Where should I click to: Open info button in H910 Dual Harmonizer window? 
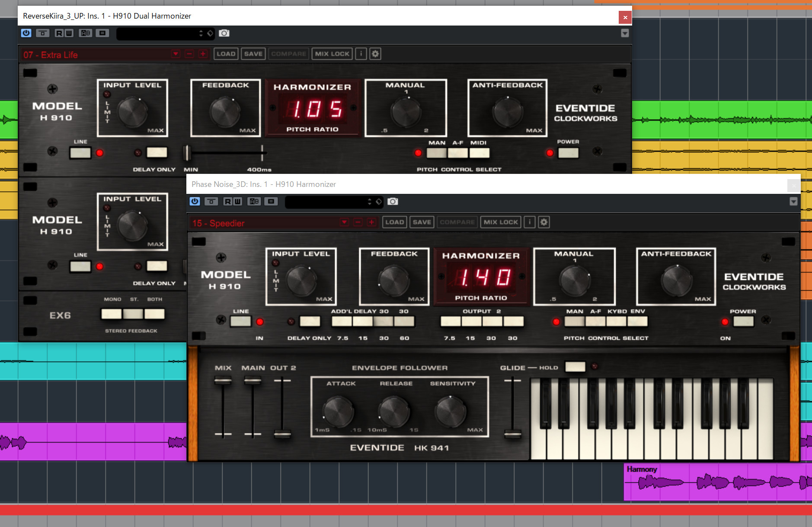tap(361, 54)
